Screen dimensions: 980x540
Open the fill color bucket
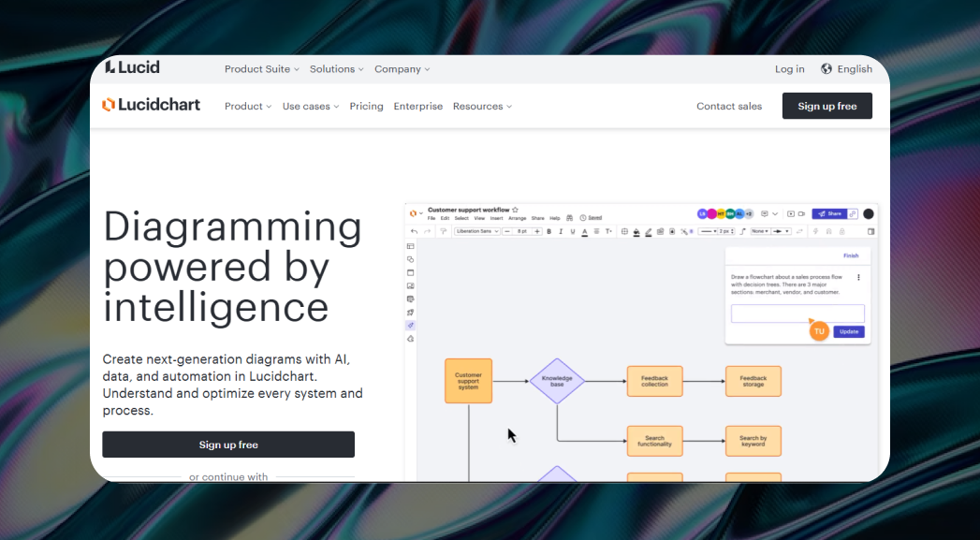coord(636,232)
